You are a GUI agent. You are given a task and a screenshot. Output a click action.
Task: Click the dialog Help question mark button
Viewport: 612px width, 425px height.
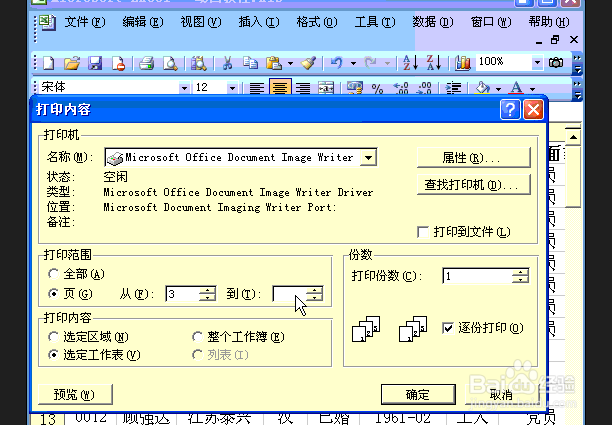point(510,109)
